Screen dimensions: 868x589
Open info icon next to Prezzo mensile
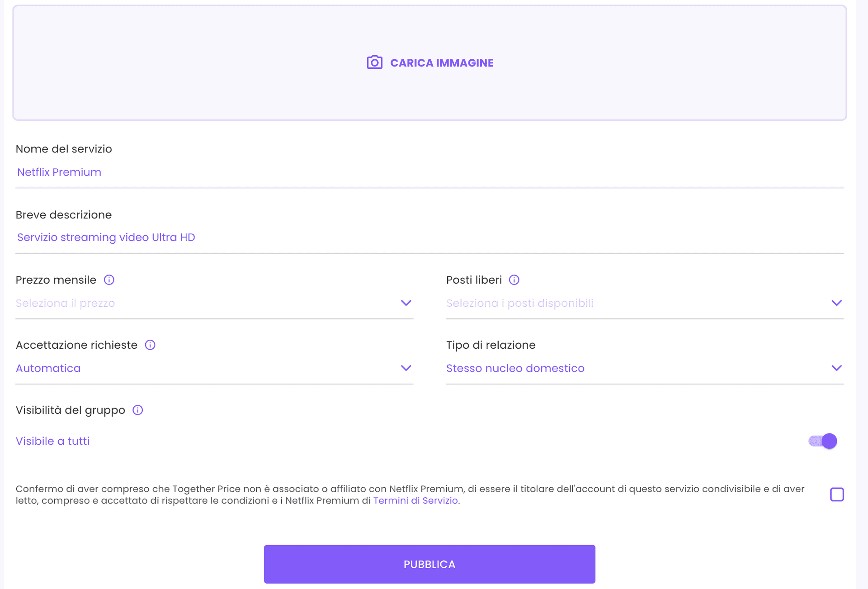click(109, 280)
